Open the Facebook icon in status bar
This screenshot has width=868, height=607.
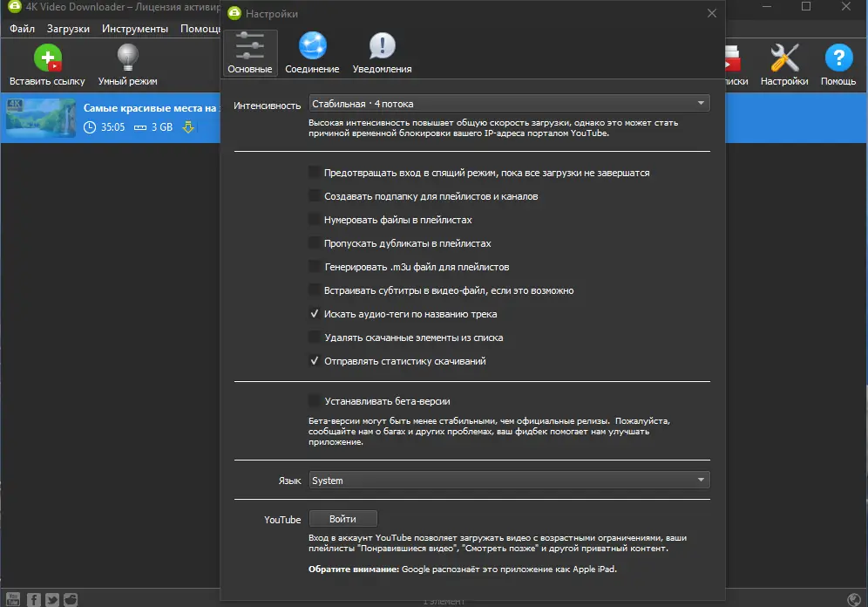pyautogui.click(x=33, y=600)
